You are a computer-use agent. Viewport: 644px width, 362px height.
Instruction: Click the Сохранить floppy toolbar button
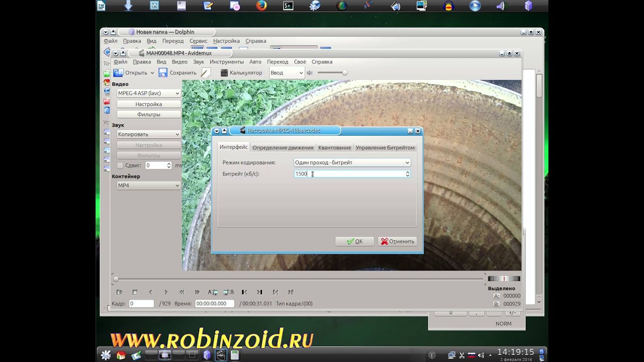[x=163, y=72]
